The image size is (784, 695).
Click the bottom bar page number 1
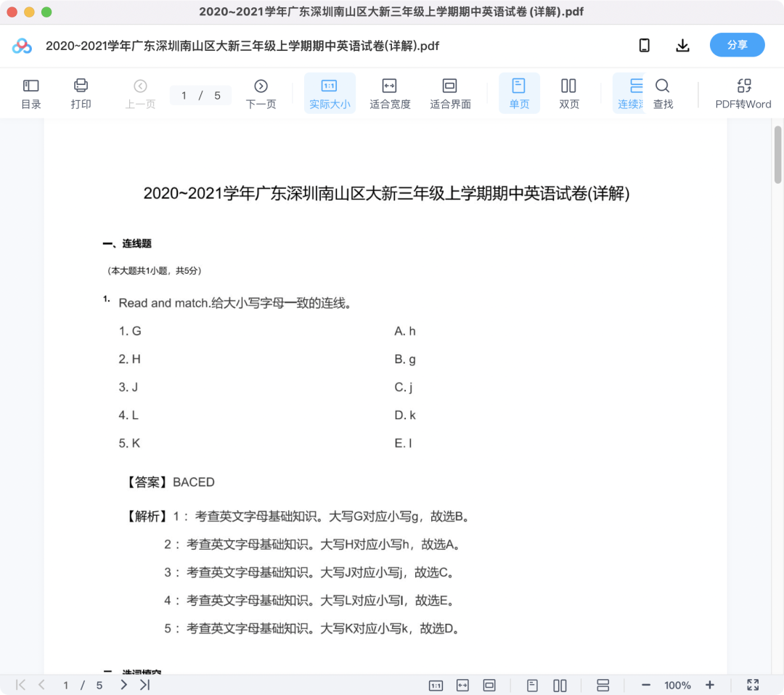[x=65, y=686]
